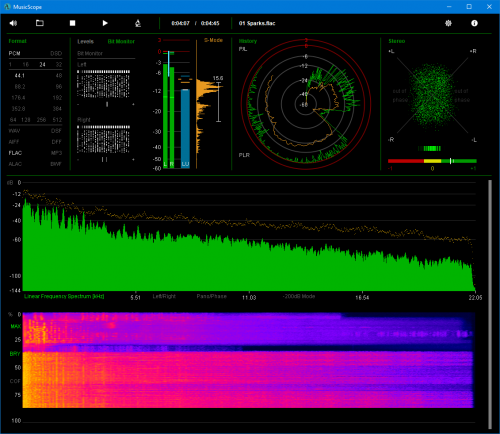This screenshot has width=500, height=434.
Task: Toggle the Left/Right spectrum mode
Action: pos(164,296)
